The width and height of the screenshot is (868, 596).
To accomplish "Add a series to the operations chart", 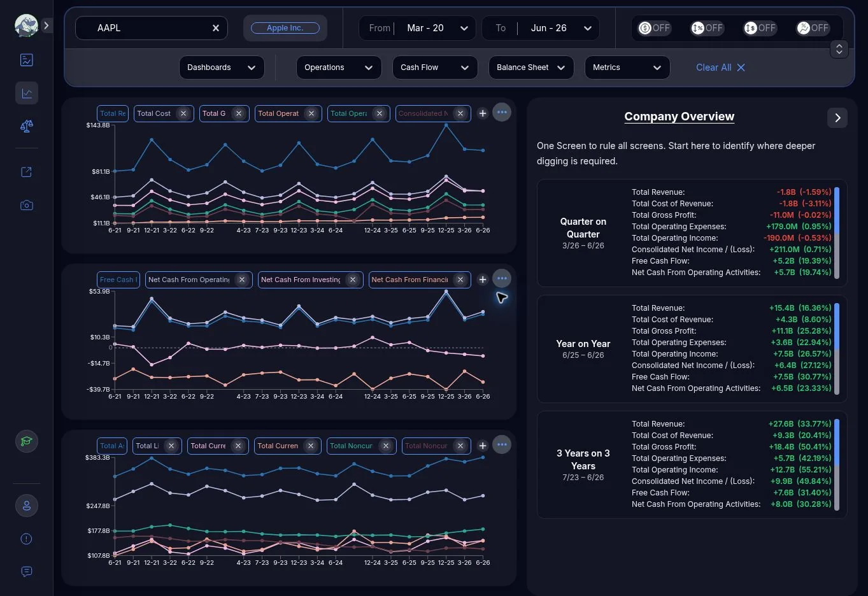I will click(483, 113).
